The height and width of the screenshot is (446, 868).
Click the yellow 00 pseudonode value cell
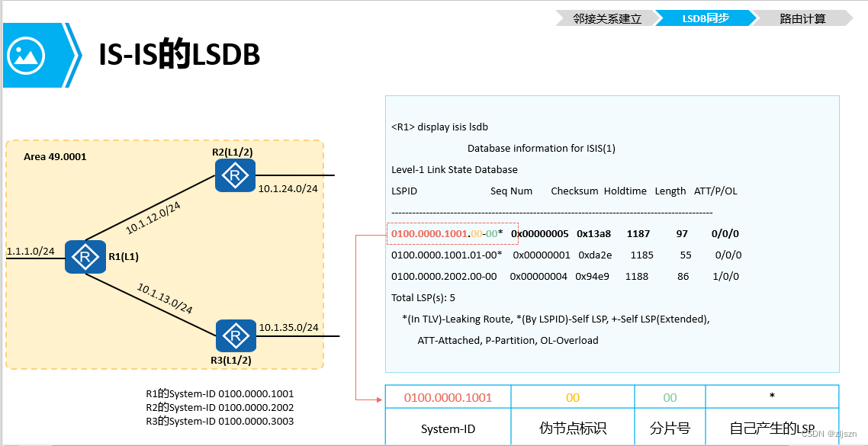pyautogui.click(x=572, y=397)
